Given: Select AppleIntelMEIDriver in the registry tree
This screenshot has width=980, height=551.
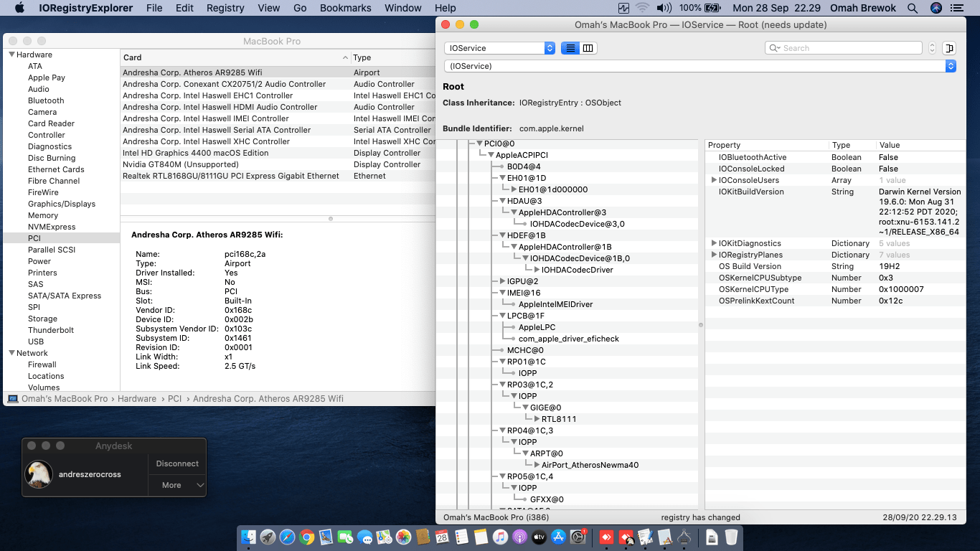Looking at the screenshot, I should pyautogui.click(x=555, y=304).
